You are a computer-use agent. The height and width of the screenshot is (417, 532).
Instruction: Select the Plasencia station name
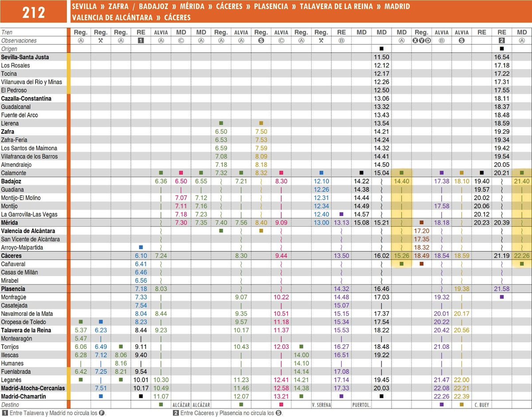13,289
